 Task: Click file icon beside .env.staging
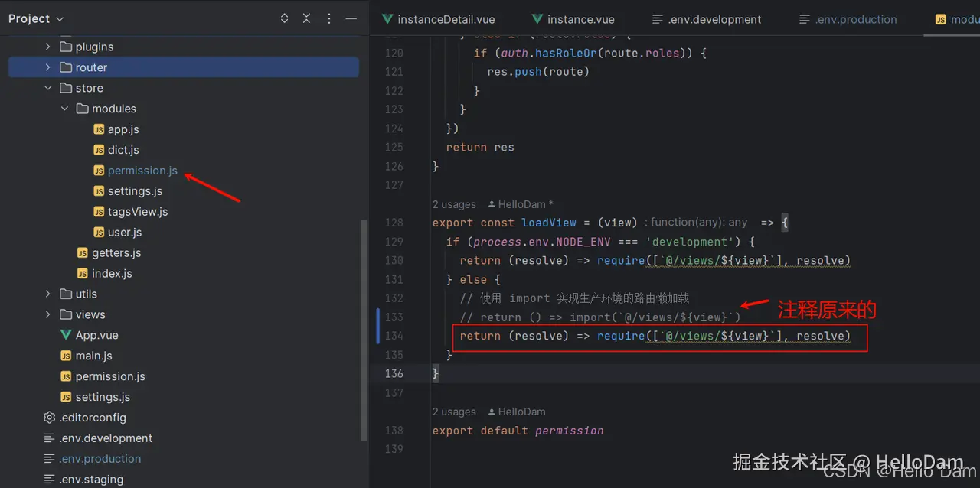pos(50,480)
